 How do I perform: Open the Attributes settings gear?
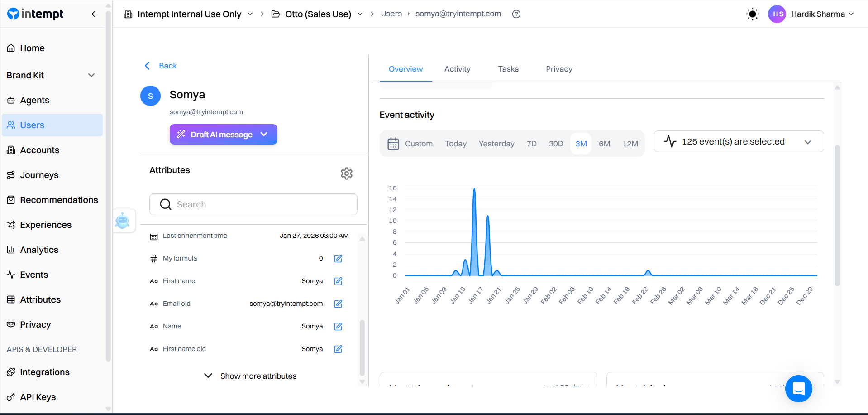click(346, 173)
